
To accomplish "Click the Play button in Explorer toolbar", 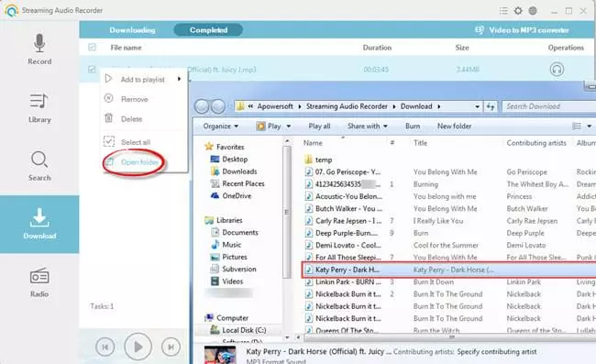I will [269, 127].
